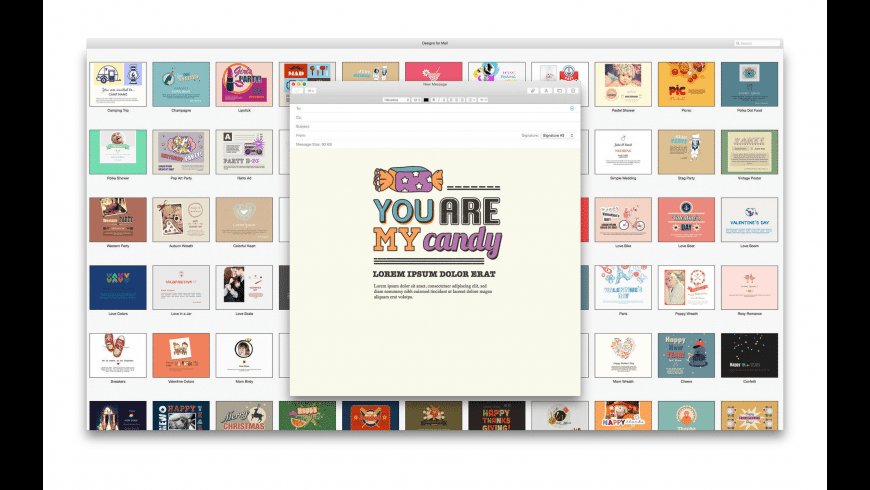The width and height of the screenshot is (870, 490).
Task: Click into the To: recipient field
Action: [x=435, y=109]
